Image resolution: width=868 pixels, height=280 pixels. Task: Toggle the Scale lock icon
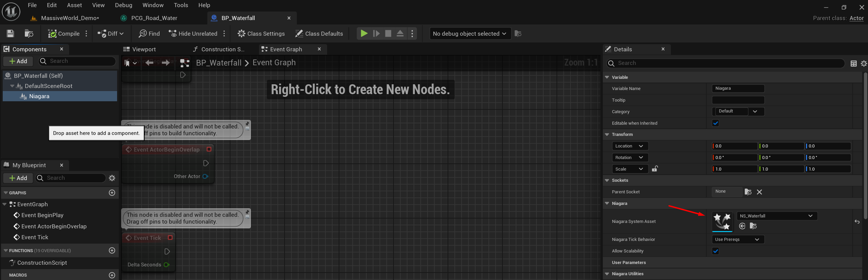(655, 169)
